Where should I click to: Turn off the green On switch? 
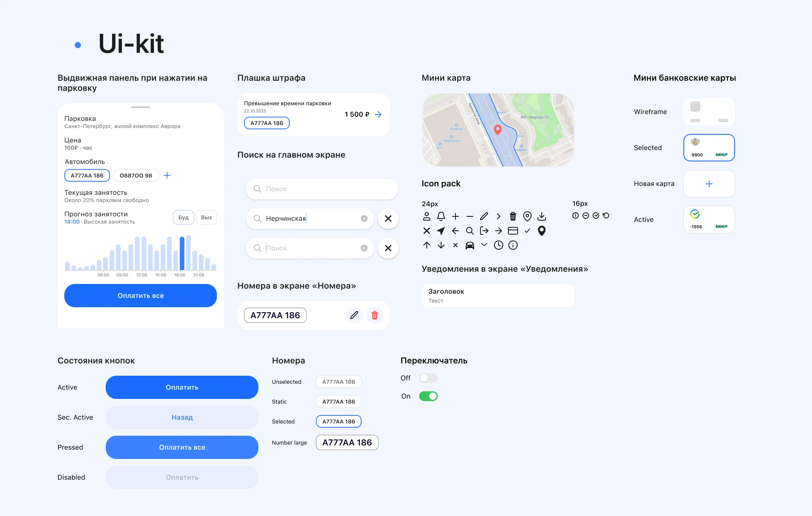(428, 396)
